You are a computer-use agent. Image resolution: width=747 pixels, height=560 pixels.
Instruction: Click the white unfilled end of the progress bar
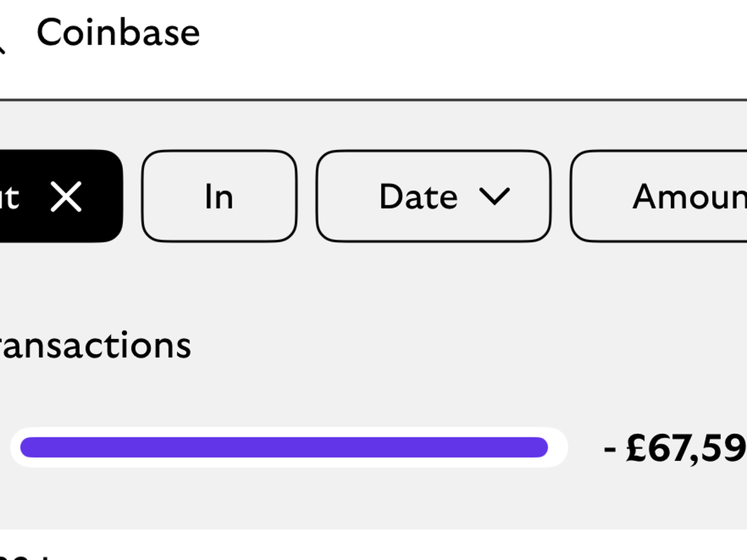(x=558, y=447)
